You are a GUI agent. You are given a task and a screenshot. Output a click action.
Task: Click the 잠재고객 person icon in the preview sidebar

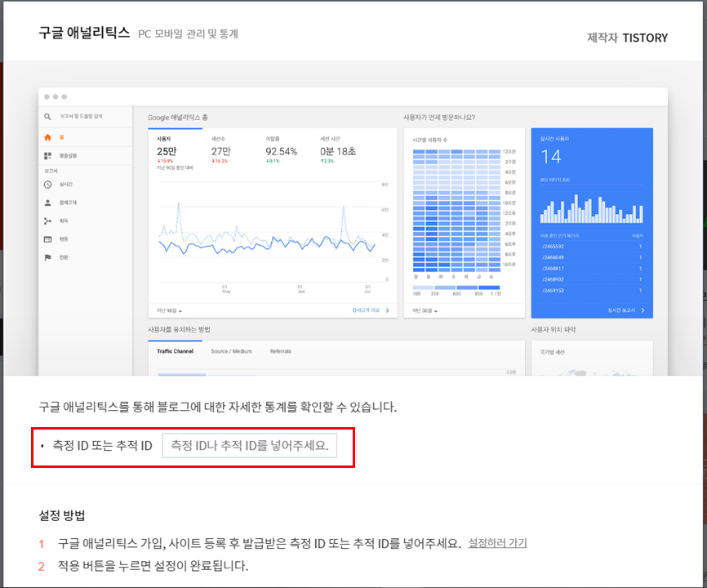48,203
